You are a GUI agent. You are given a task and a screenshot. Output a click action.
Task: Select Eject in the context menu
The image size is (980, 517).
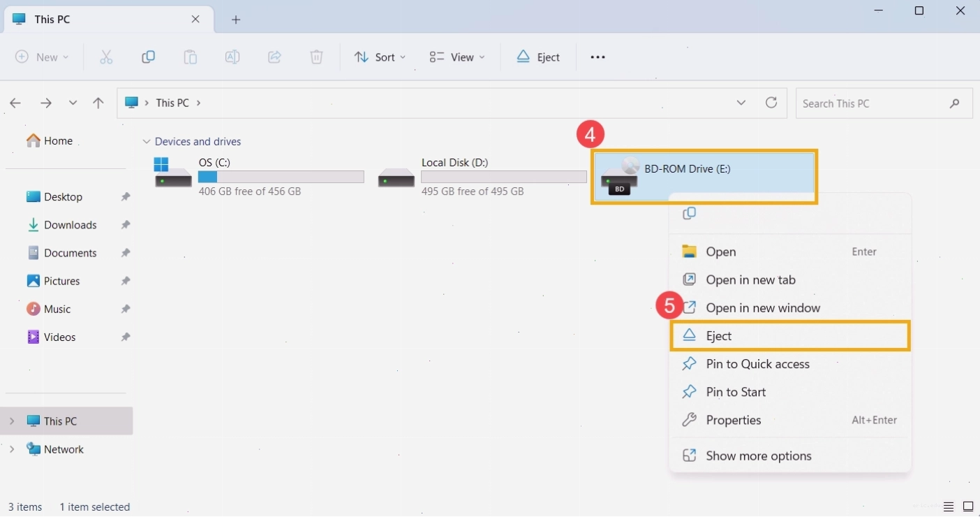790,336
